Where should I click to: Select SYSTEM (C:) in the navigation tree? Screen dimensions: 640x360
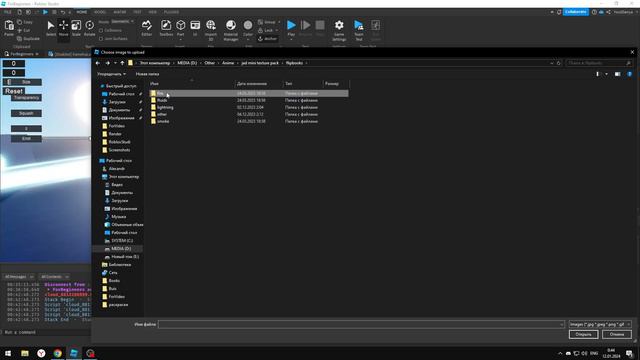tap(122, 241)
